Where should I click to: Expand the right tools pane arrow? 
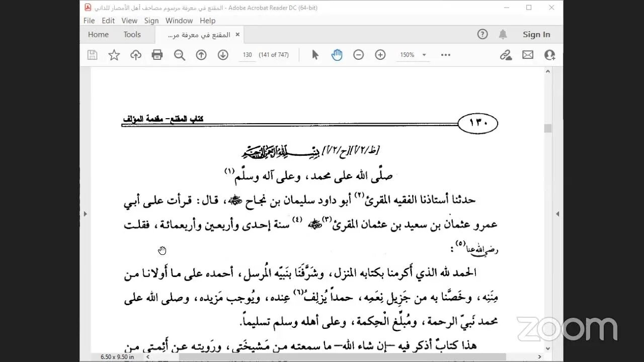tap(557, 214)
